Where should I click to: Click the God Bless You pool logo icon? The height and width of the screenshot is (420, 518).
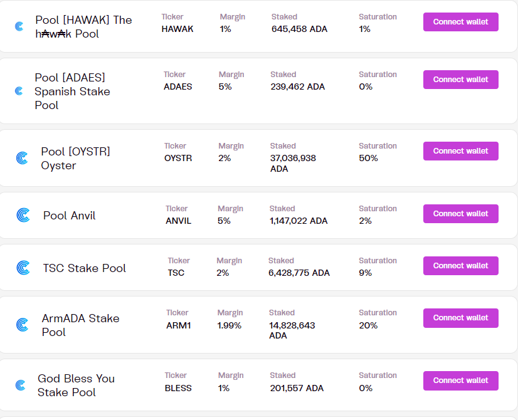pyautogui.click(x=20, y=385)
